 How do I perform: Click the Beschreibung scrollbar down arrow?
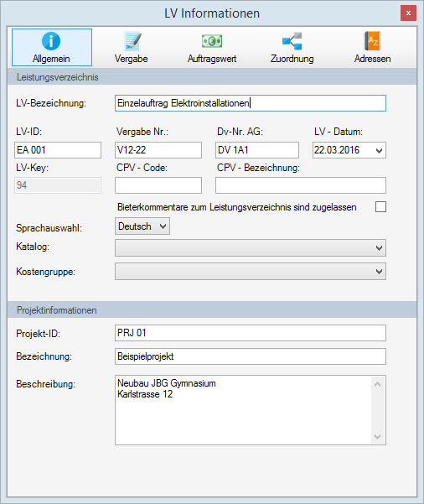pyautogui.click(x=378, y=437)
